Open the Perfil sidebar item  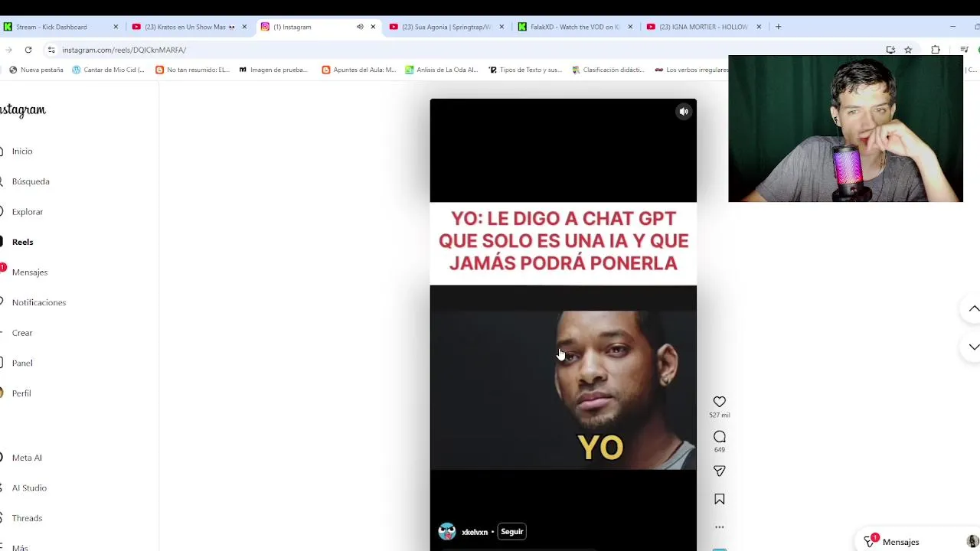tap(21, 393)
